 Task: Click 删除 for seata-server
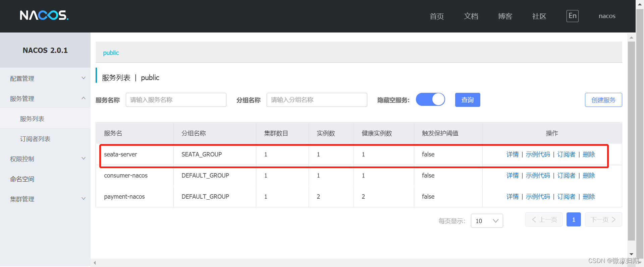(589, 154)
